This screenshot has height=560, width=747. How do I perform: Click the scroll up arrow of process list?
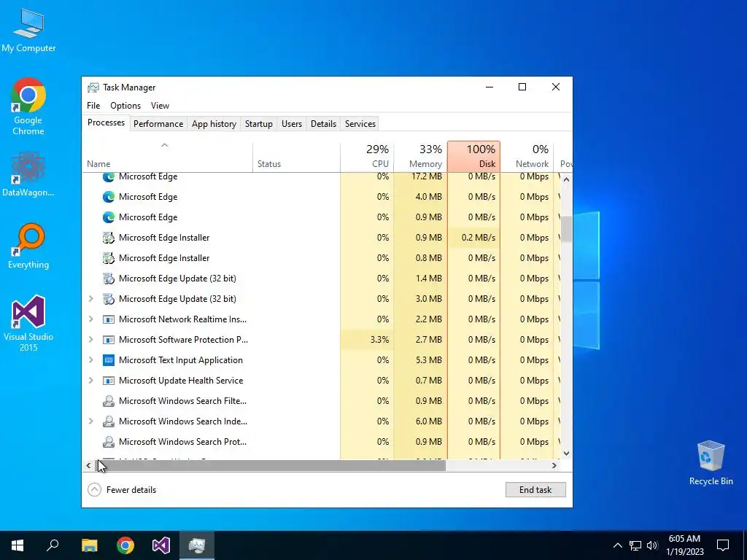(x=566, y=179)
